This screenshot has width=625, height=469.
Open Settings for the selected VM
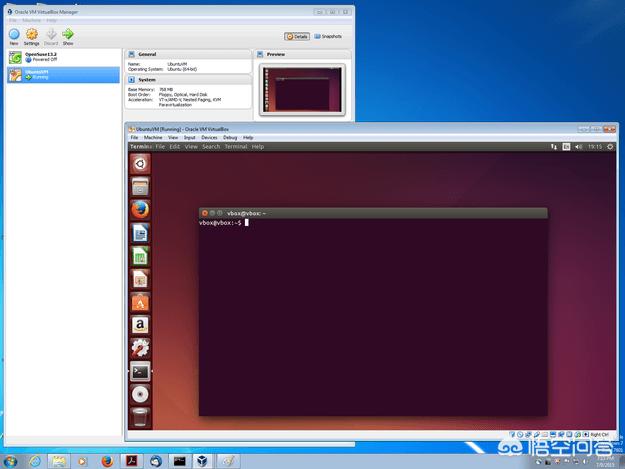(x=32, y=35)
